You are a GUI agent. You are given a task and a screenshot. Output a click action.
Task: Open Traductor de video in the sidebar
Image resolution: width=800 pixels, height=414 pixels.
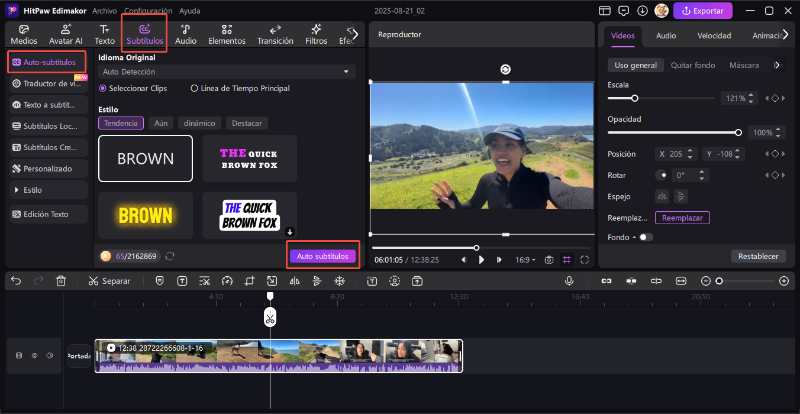48,83
